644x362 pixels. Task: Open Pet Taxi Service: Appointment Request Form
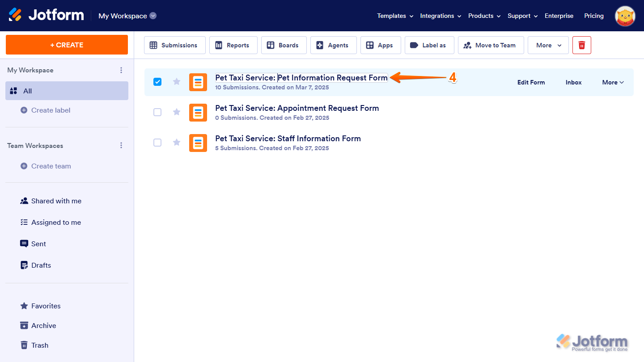(x=297, y=108)
